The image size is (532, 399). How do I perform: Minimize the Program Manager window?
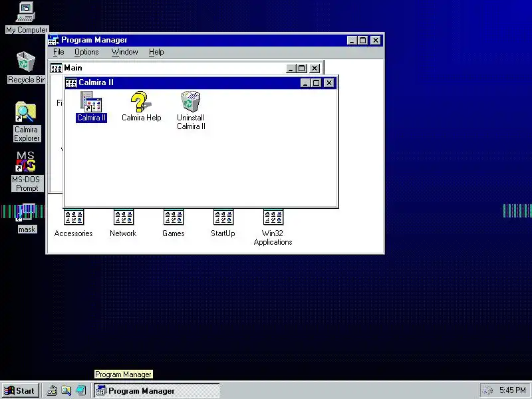(352, 41)
